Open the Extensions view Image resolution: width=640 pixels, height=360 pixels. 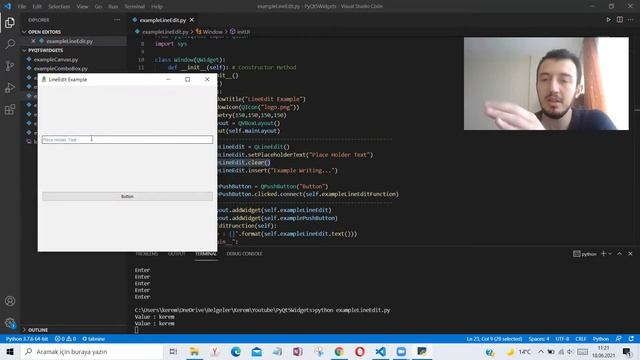[x=10, y=109]
